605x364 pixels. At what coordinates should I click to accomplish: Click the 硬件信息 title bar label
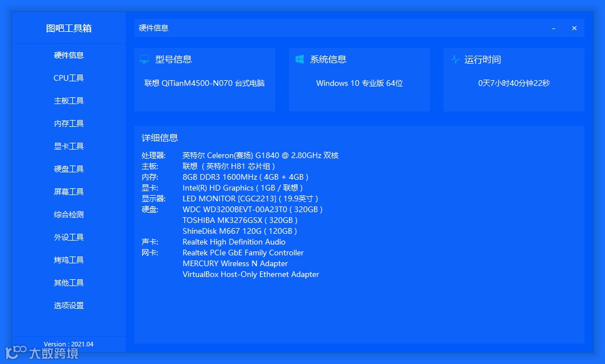click(154, 28)
